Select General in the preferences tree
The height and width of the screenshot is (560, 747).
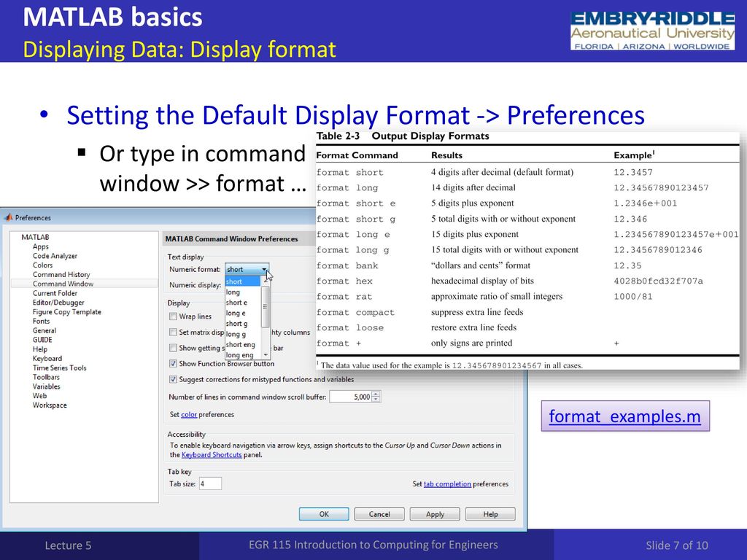(x=44, y=330)
